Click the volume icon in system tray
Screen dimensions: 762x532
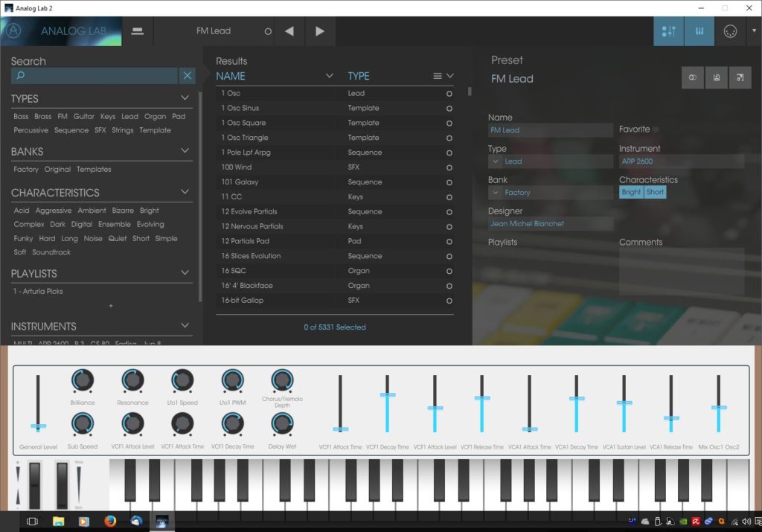click(x=746, y=522)
